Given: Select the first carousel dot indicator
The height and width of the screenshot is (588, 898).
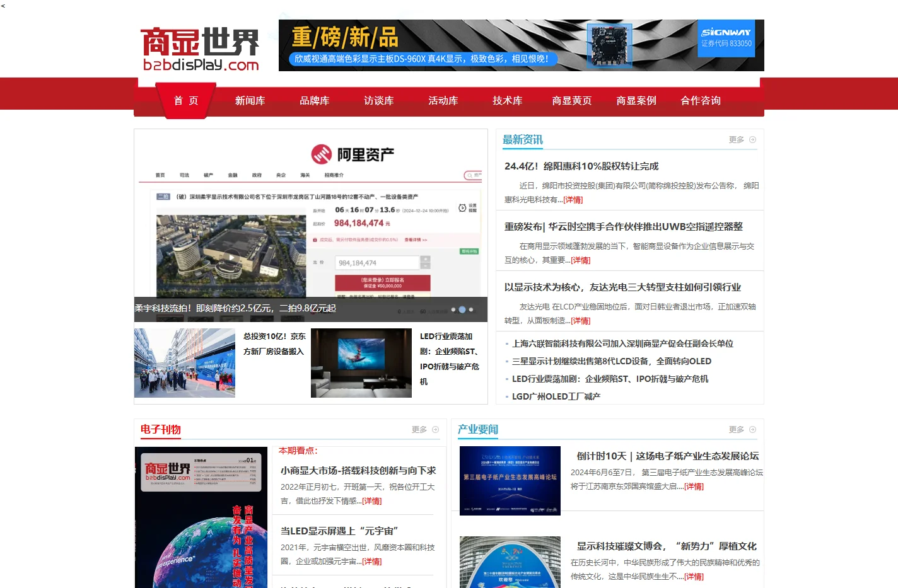Looking at the screenshot, I should (x=453, y=309).
